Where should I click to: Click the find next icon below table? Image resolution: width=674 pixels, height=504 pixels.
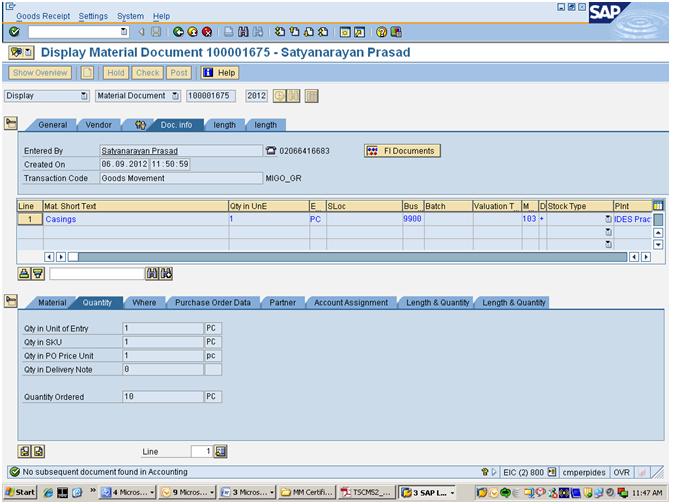pyautogui.click(x=166, y=273)
